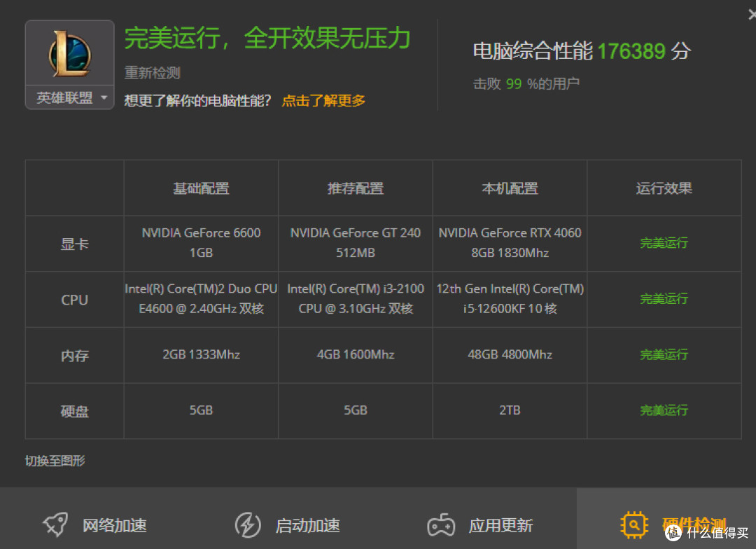756x549 pixels.
Task: Switch to the 应用更新 tab
Action: pyautogui.click(x=481, y=525)
